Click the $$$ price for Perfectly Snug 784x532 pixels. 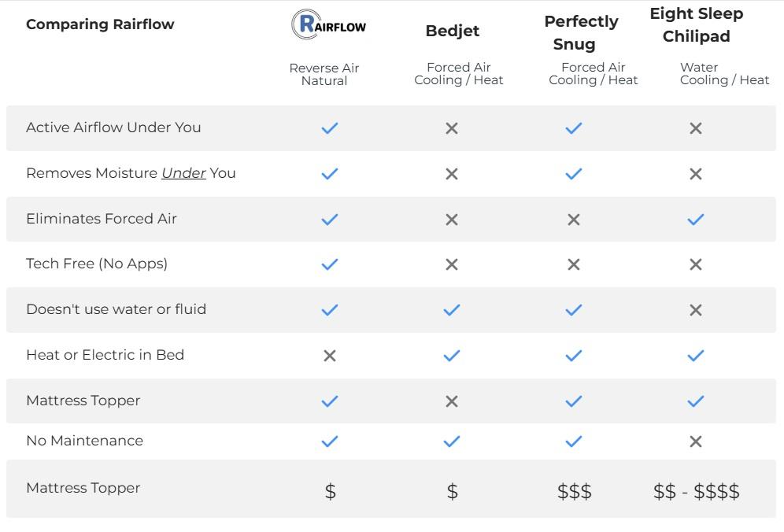click(x=575, y=492)
